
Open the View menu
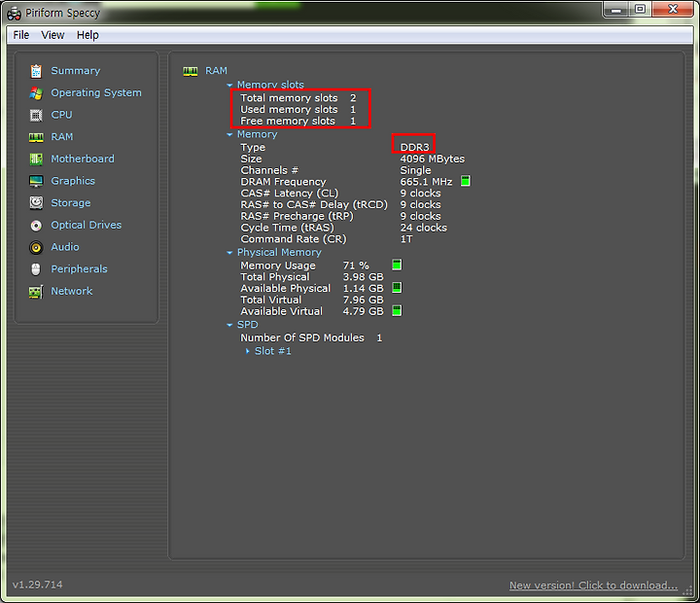click(x=52, y=35)
